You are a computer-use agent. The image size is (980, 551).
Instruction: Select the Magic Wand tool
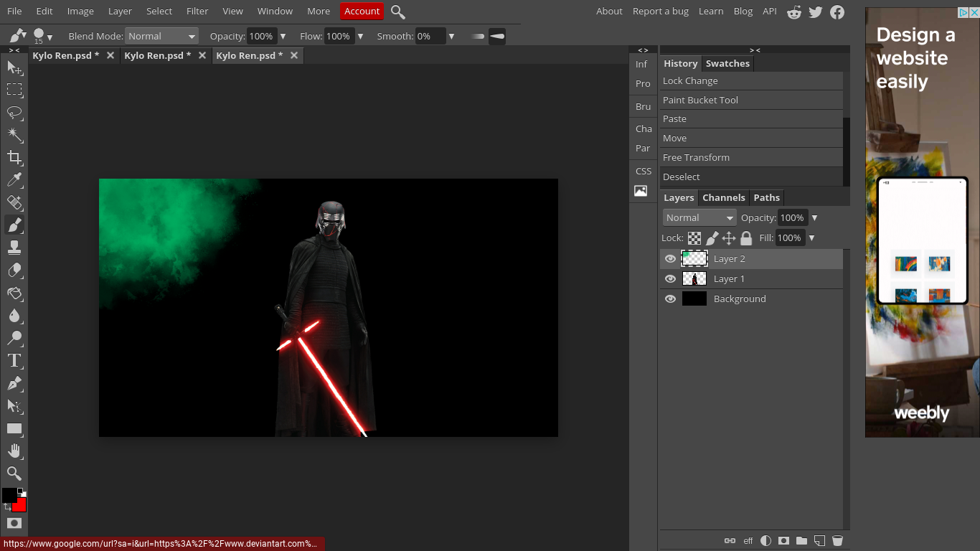pos(14,135)
